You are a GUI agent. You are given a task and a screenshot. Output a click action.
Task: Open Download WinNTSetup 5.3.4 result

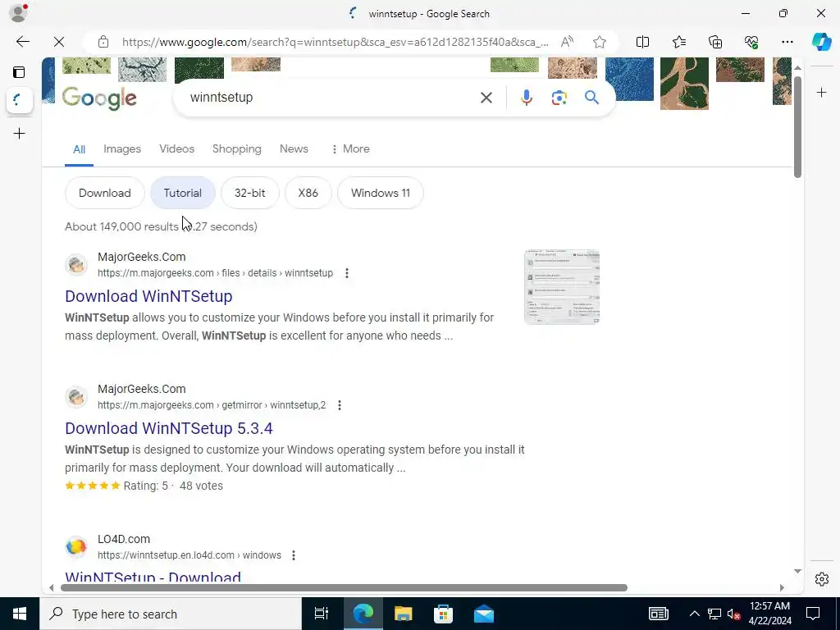[169, 428]
